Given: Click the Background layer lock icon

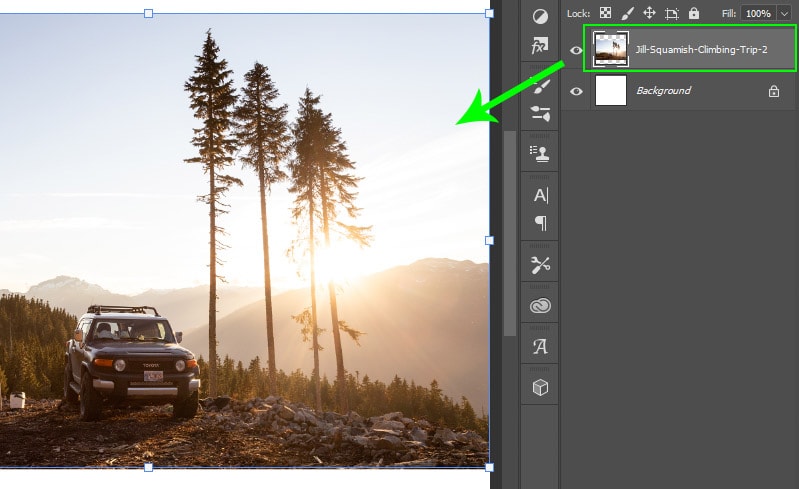Looking at the screenshot, I should click(x=773, y=91).
